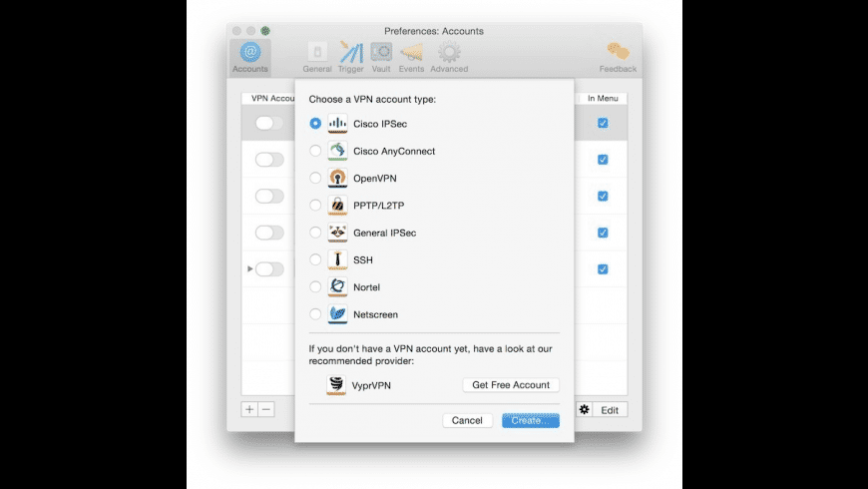The height and width of the screenshot is (489, 868).
Task: Select the PPTP/L2TP radio button
Action: coord(315,205)
